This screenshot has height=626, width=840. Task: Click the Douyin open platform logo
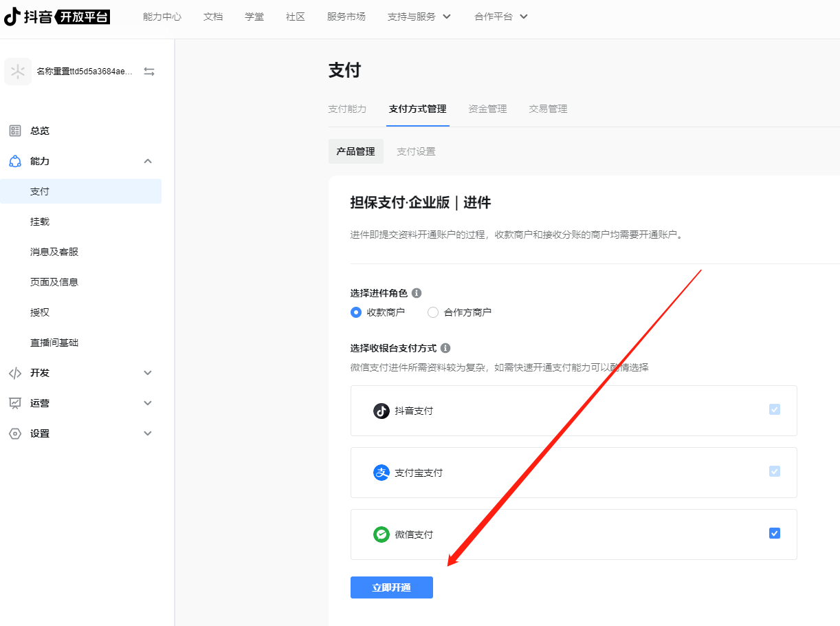(57, 17)
